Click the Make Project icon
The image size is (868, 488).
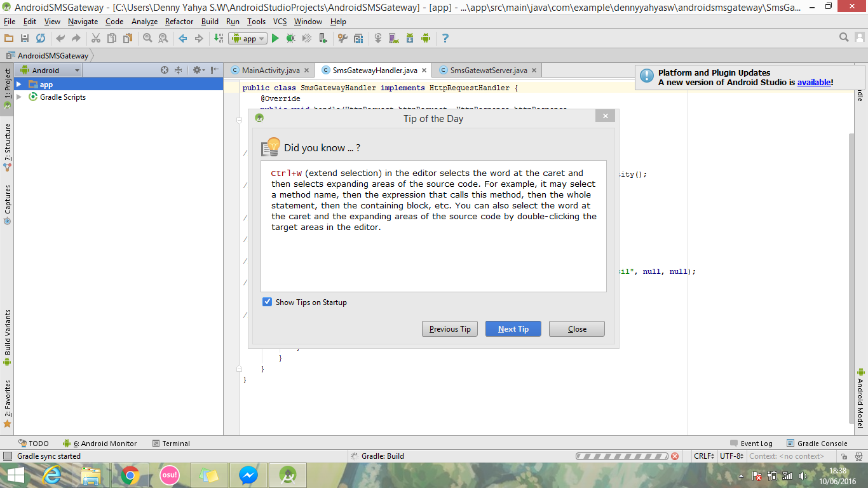pos(219,38)
